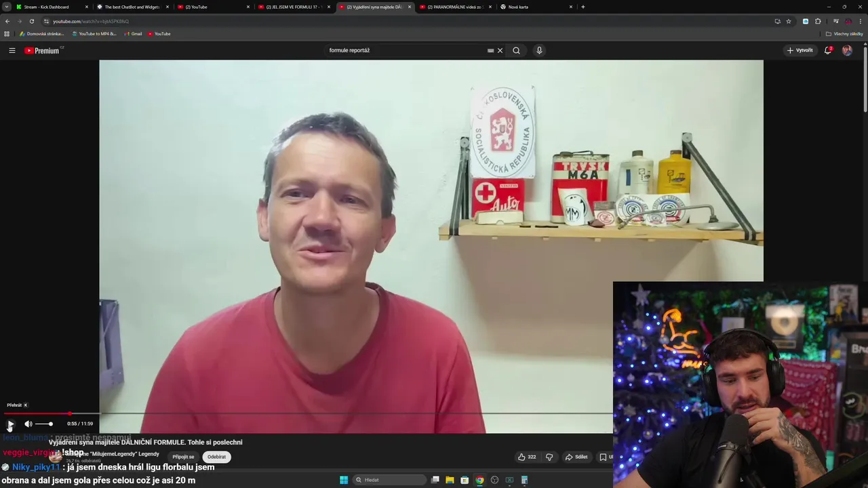
Task: Switch to JEL JSEM VE FORMULI 17 tab
Action: (x=292, y=7)
